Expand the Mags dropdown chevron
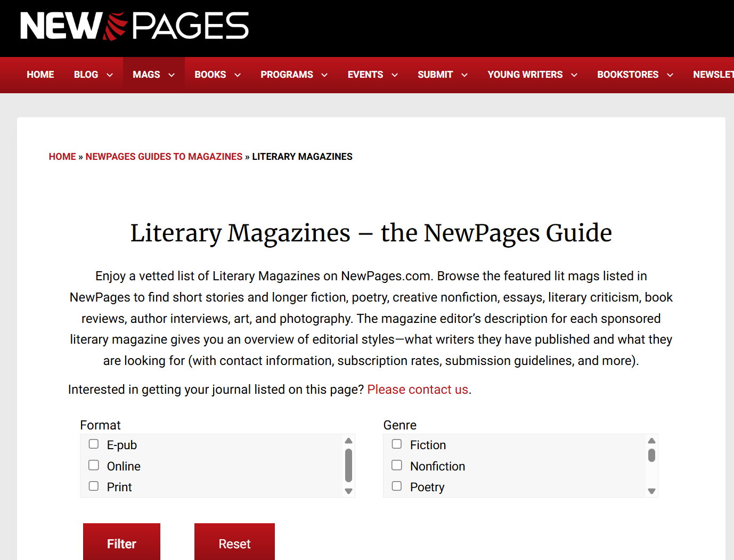 [x=172, y=75]
